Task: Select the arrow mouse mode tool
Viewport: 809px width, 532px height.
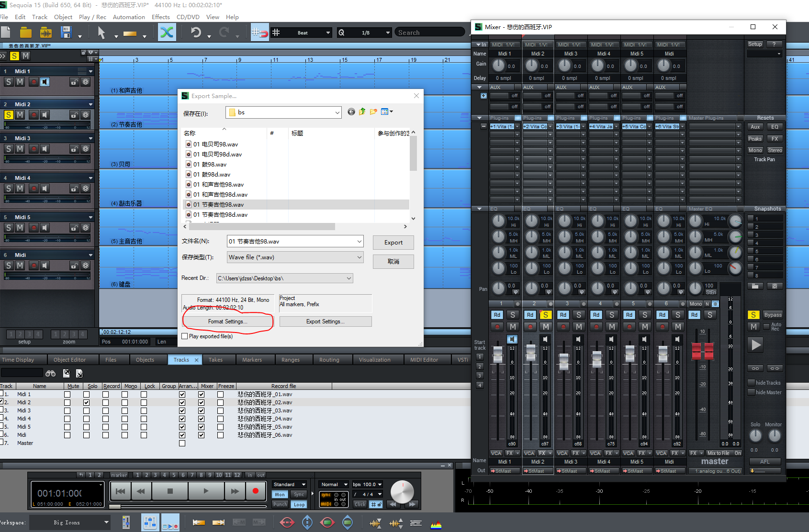Action: point(101,33)
